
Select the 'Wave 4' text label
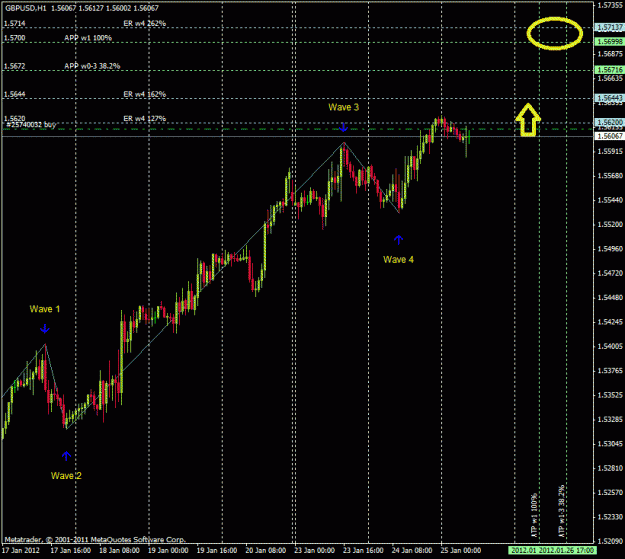click(398, 260)
